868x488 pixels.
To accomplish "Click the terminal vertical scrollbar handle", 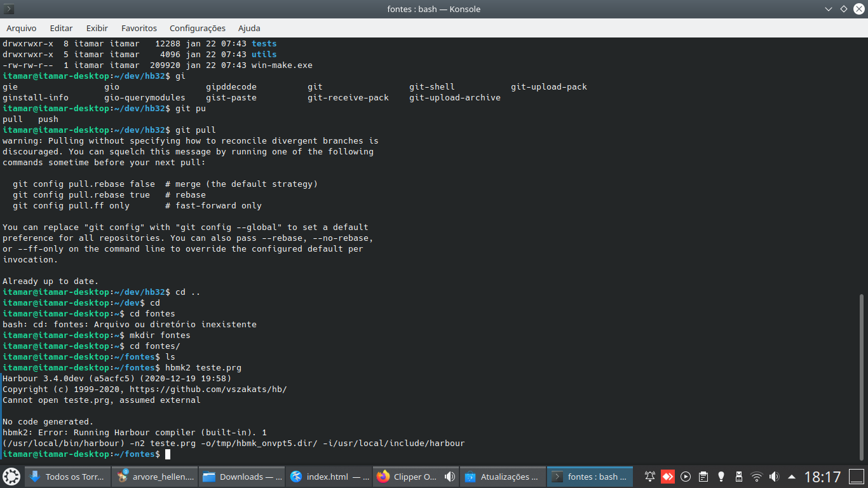I will click(x=862, y=377).
